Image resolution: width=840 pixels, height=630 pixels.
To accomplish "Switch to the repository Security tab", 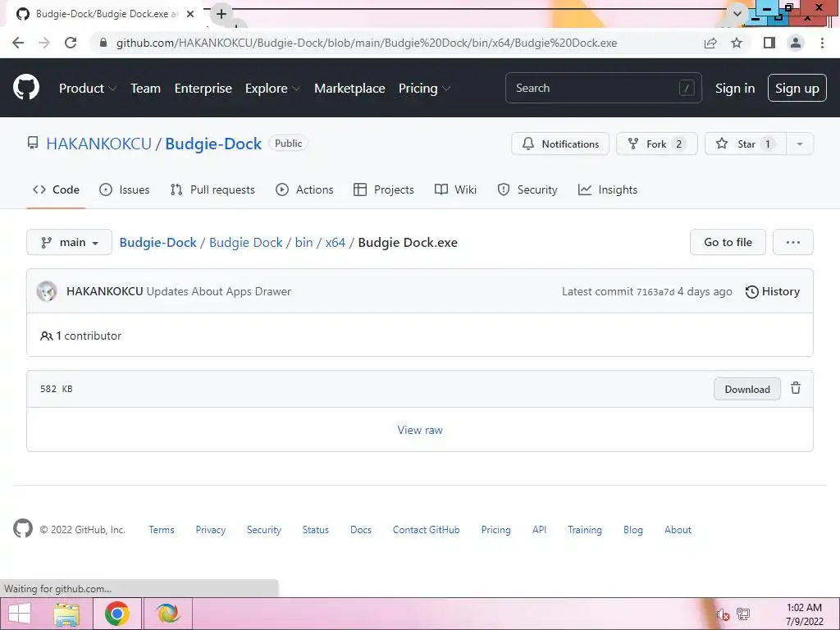I will point(527,189).
